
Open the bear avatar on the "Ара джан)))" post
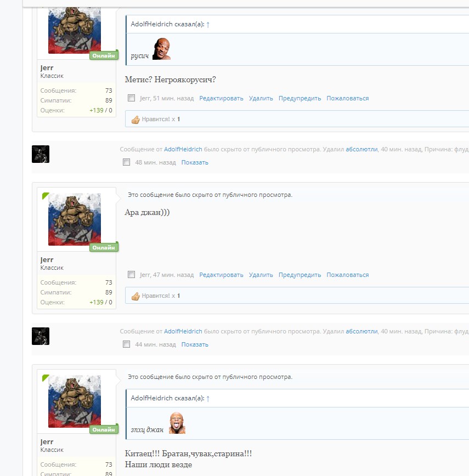[x=74, y=219]
